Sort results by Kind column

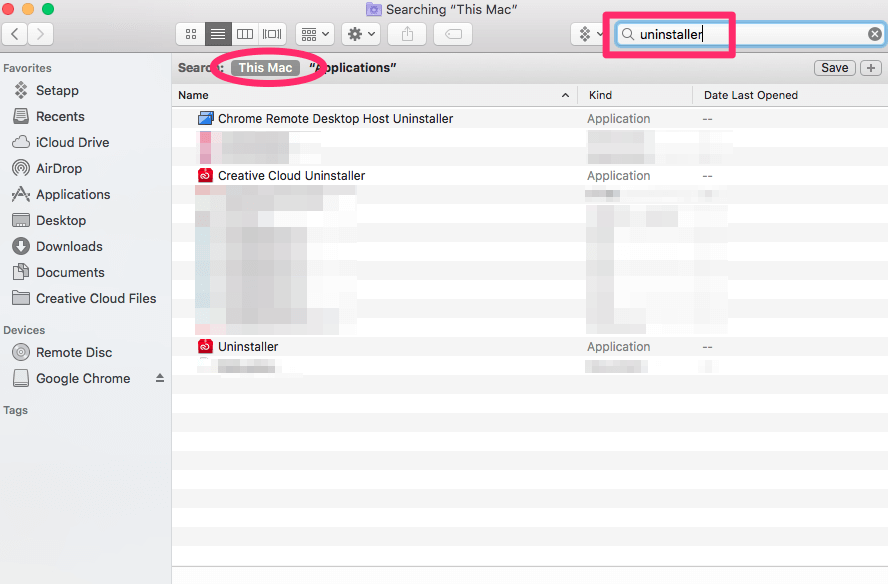pos(634,95)
